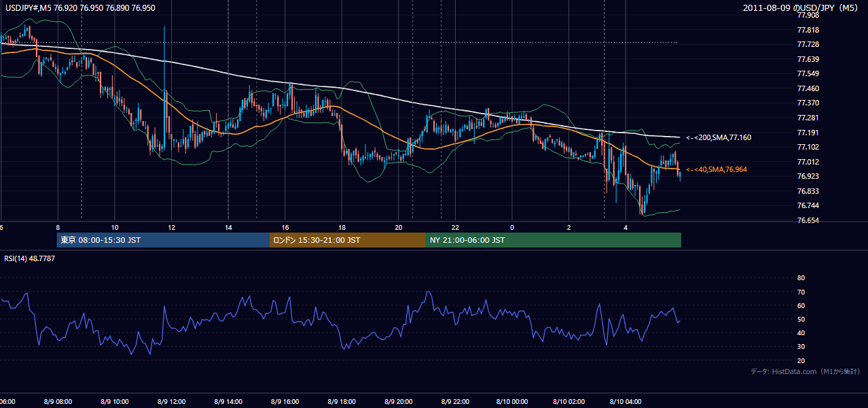This screenshot has height=408, width=868.
Task: Click the 76.833 price axis label
Action: coord(808,191)
